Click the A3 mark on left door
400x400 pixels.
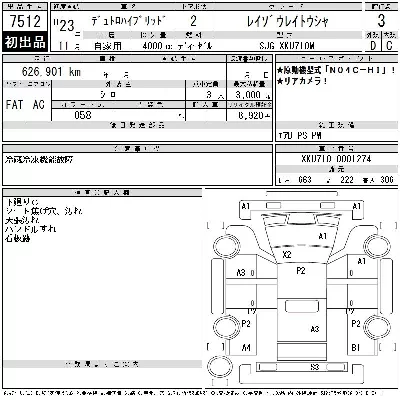click(241, 273)
